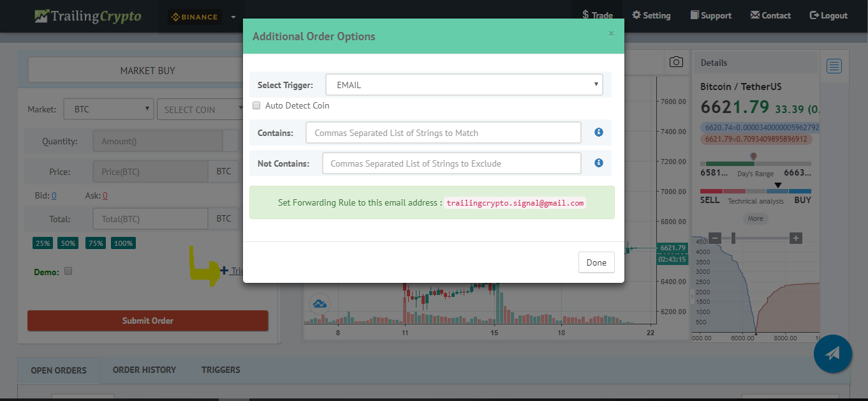The height and width of the screenshot is (401, 868).
Task: Take a chart snapshot with camera icon
Action: pyautogui.click(x=676, y=62)
